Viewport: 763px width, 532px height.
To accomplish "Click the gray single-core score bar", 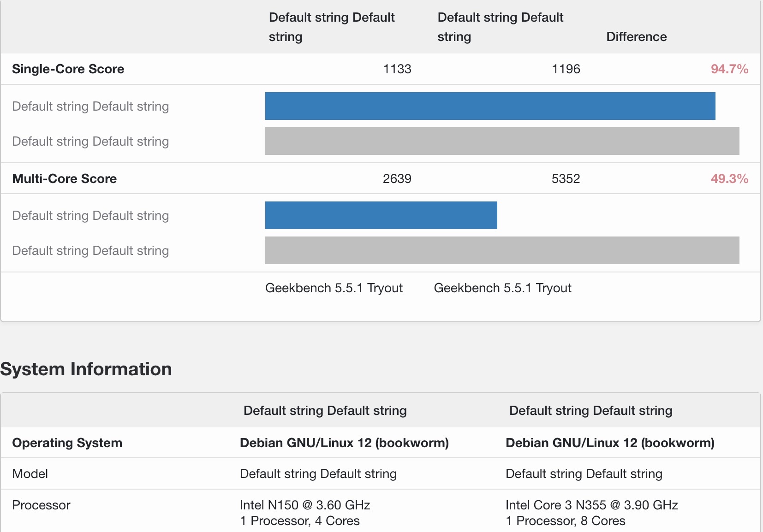I will pos(502,141).
